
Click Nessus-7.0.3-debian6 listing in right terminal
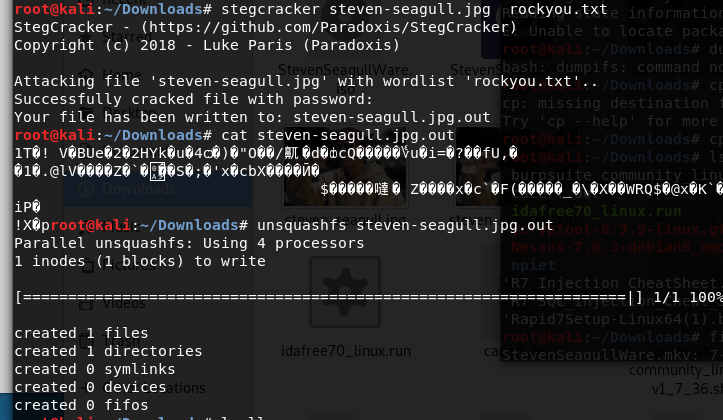click(617, 247)
